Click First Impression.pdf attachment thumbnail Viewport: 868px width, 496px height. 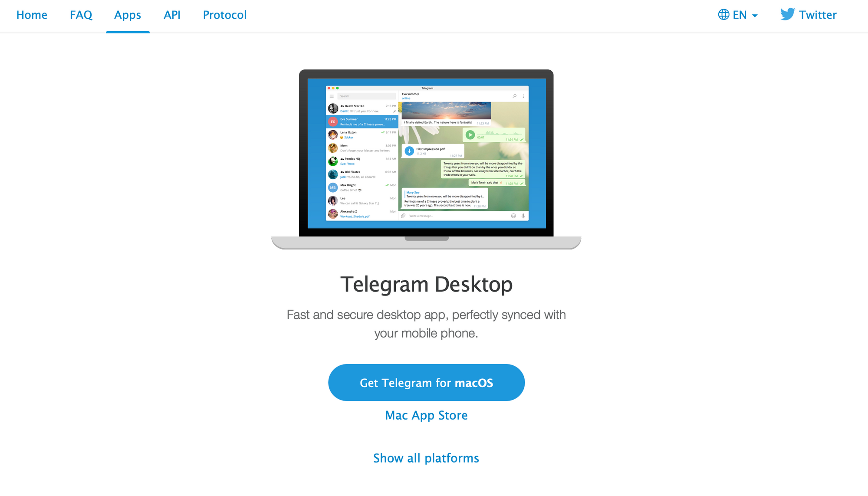(x=408, y=150)
